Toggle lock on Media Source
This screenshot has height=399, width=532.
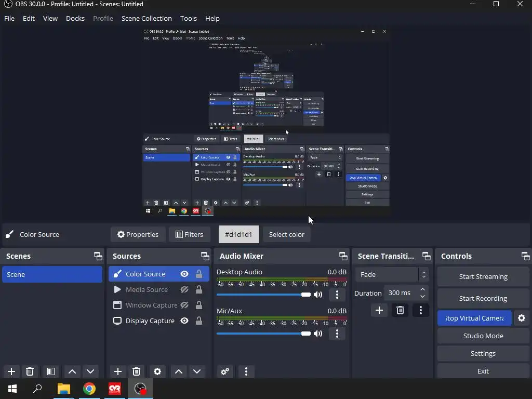click(x=199, y=289)
